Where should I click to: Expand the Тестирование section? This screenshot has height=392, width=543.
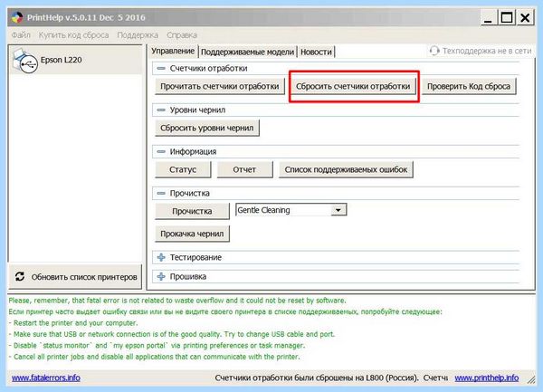click(x=161, y=257)
